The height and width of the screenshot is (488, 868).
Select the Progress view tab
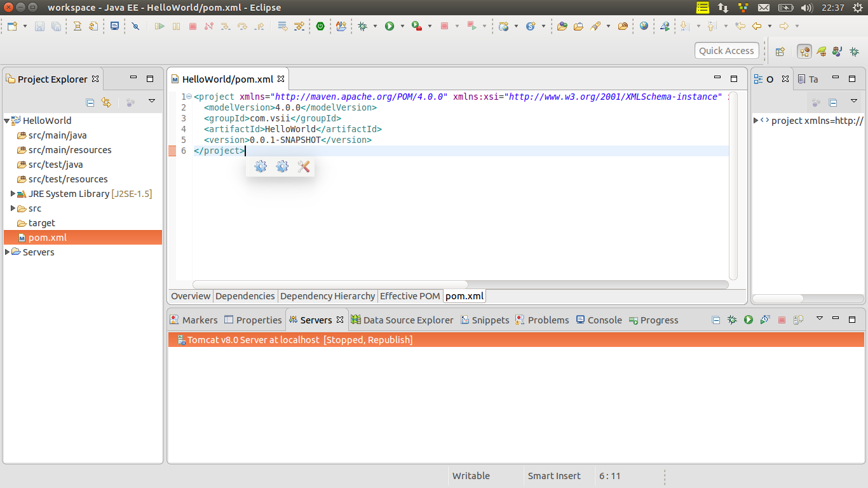653,320
